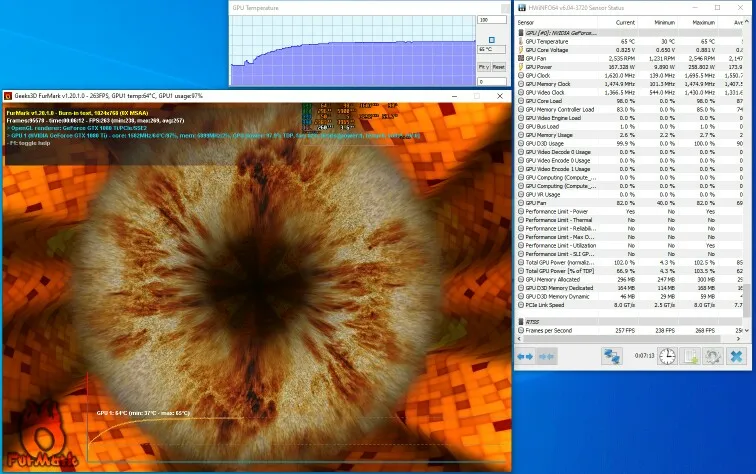Click the minimum value field showing 0 in graph window
756x474 pixels.
point(492,81)
